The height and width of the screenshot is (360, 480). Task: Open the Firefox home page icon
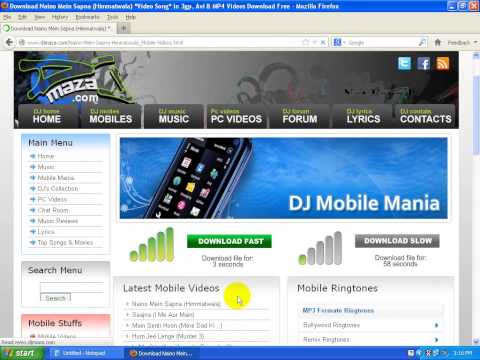point(438,42)
